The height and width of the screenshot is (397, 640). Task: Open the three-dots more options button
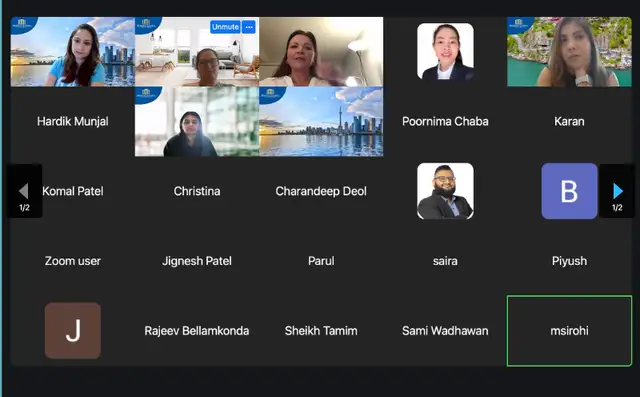click(249, 27)
